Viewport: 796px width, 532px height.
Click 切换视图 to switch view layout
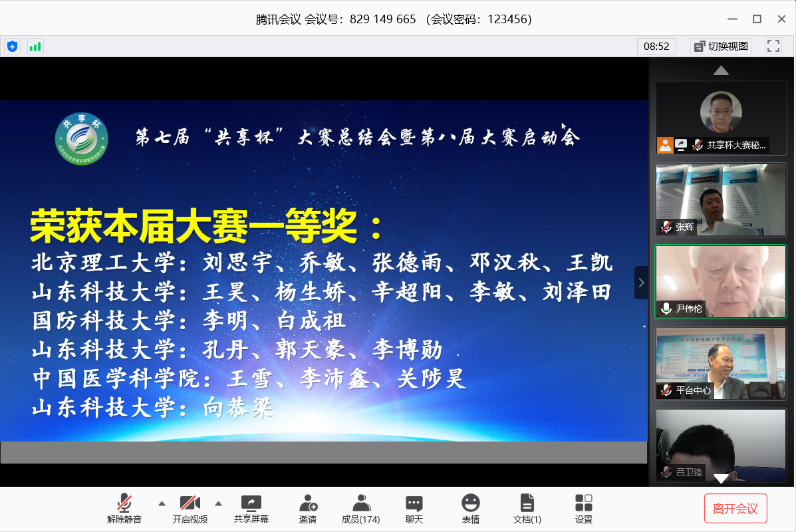[x=721, y=46]
